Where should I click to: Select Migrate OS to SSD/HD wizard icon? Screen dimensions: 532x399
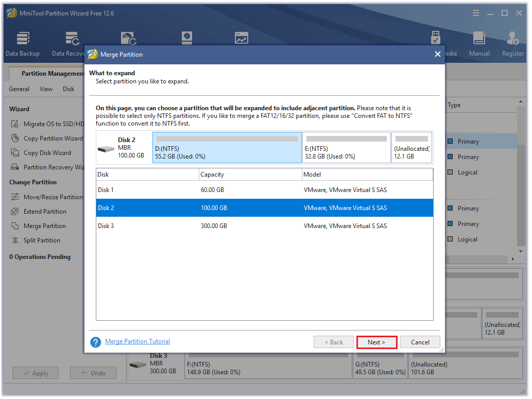(x=15, y=124)
